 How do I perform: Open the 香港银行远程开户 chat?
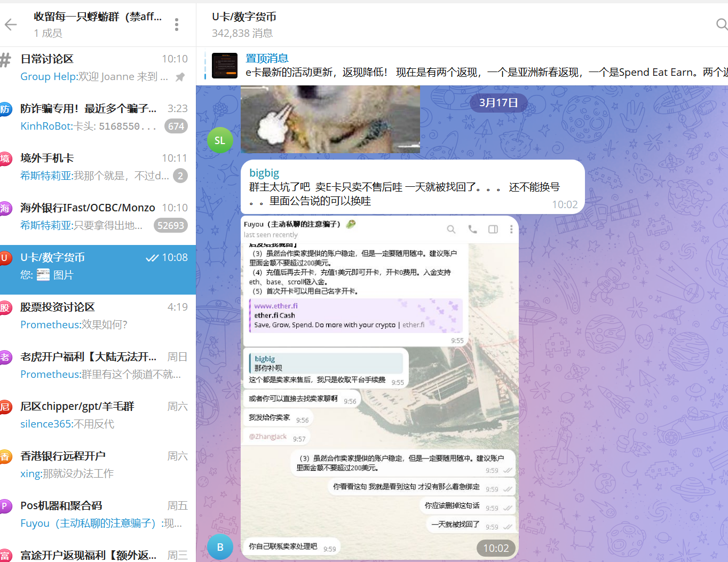[x=62, y=455]
